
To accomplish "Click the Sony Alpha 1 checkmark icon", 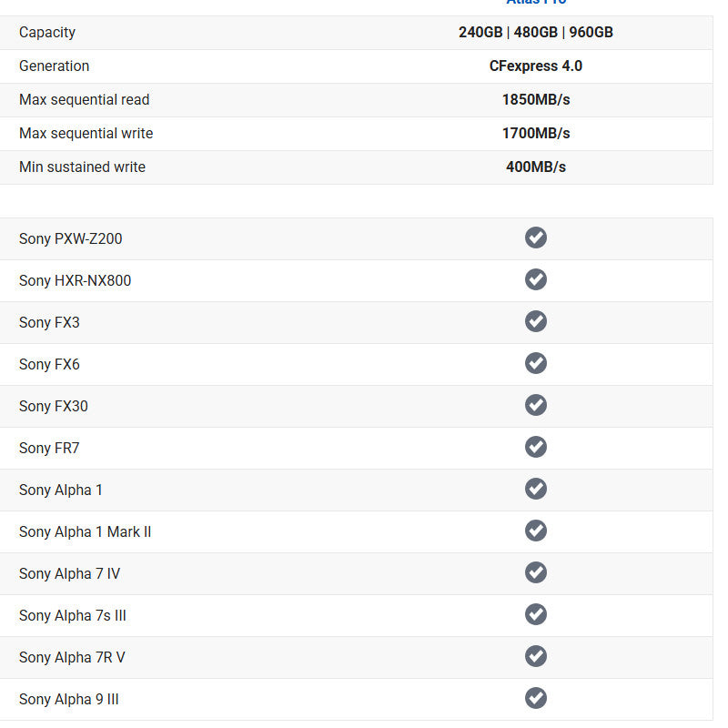I will [x=536, y=489].
